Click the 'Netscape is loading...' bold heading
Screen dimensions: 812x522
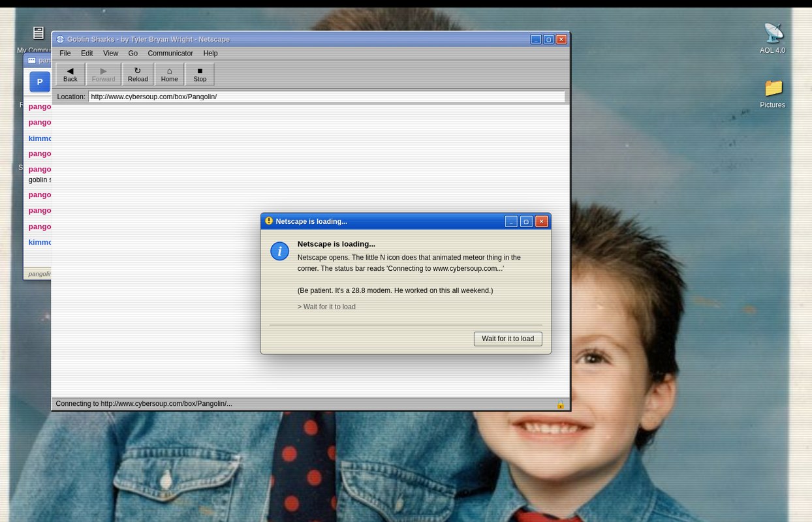coord(336,244)
